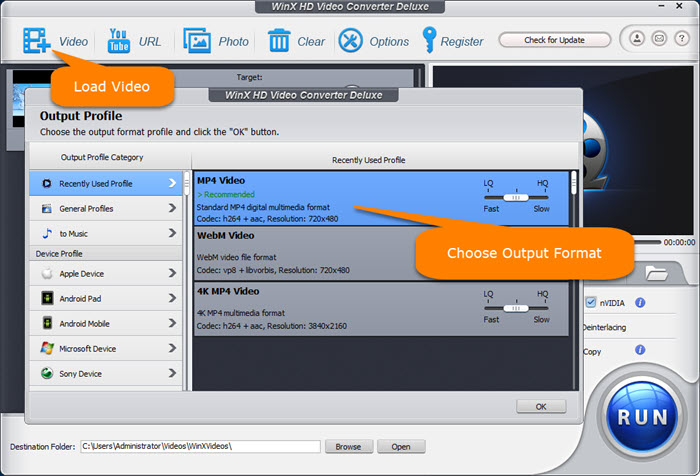Open the help question mark icon
This screenshot has width=700, height=476.
tap(682, 39)
